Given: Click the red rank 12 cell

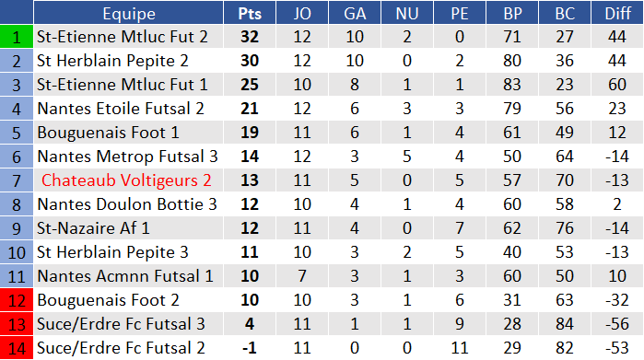Looking at the screenshot, I should coord(17,300).
